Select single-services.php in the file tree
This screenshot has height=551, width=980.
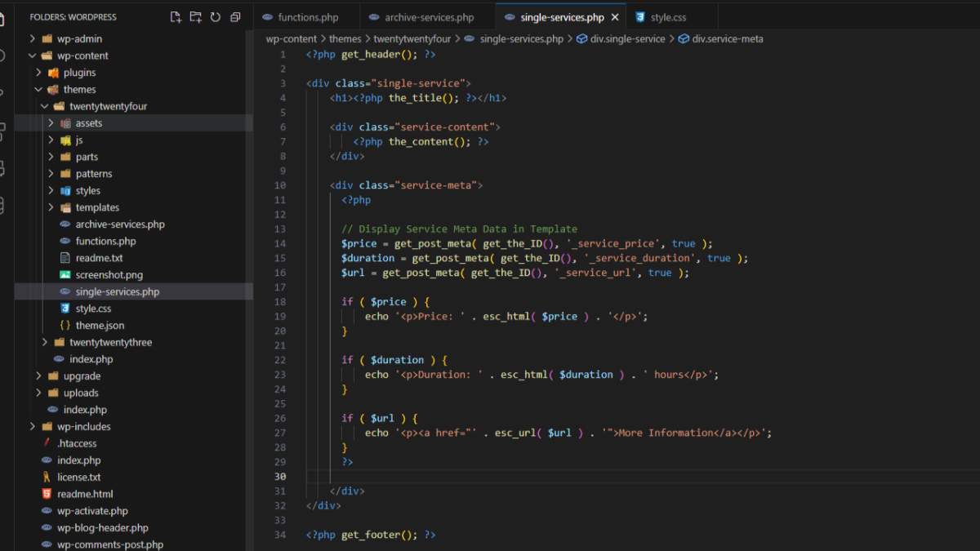[x=118, y=291]
